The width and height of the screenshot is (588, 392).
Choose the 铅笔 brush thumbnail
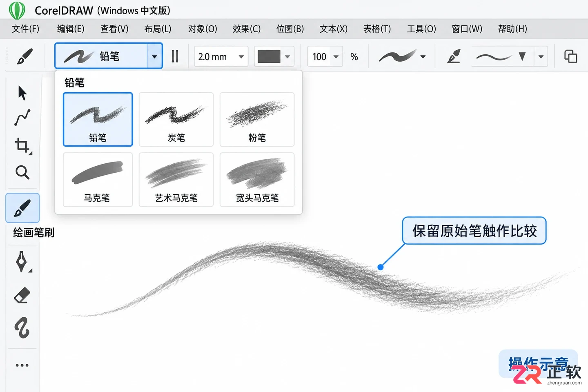click(98, 119)
